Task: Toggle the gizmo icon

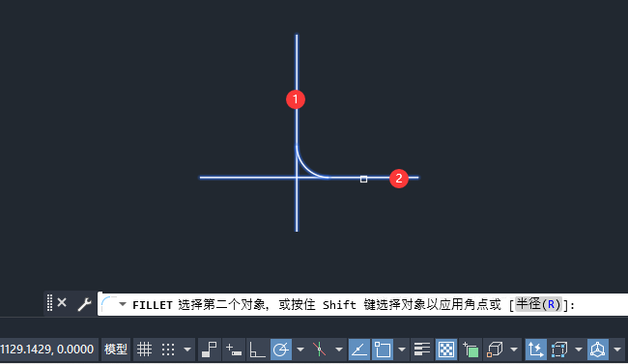Action: coord(598,350)
